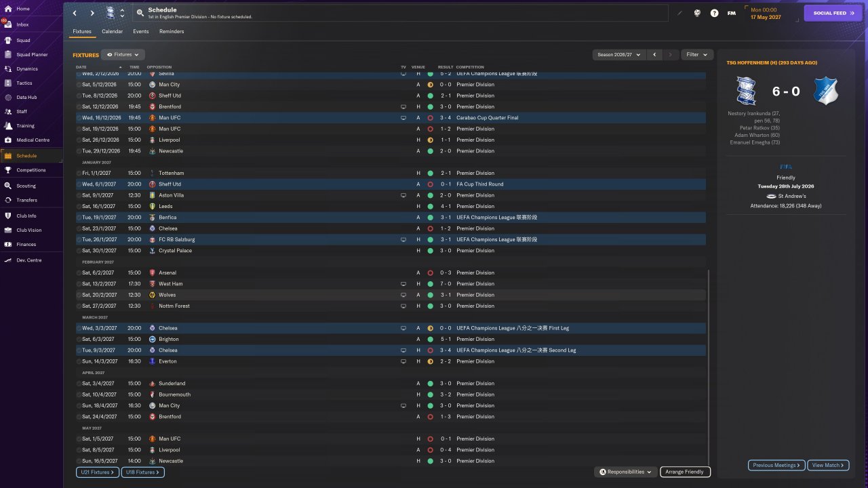Viewport: 868px width, 488px height.
Task: Click the Aston Villa club badge
Action: pyautogui.click(x=153, y=195)
